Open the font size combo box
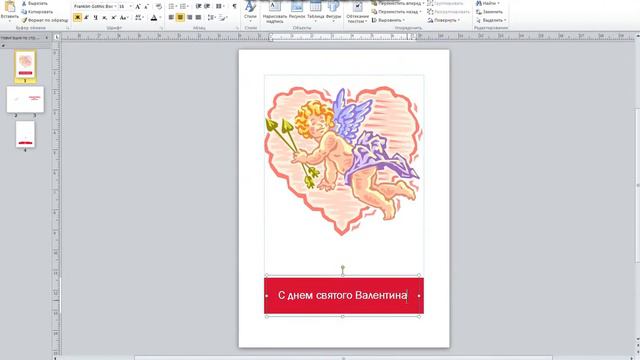This screenshot has height=360, width=640. pyautogui.click(x=125, y=7)
